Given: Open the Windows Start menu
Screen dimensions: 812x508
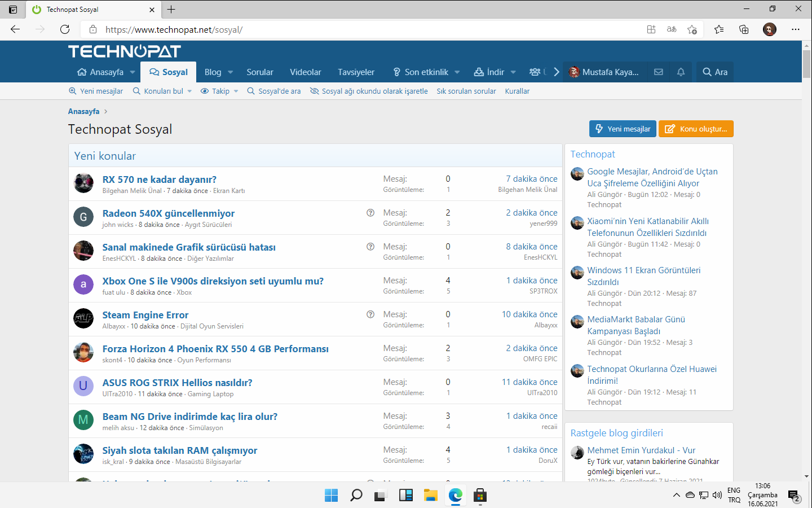Looking at the screenshot, I should pyautogui.click(x=332, y=496).
